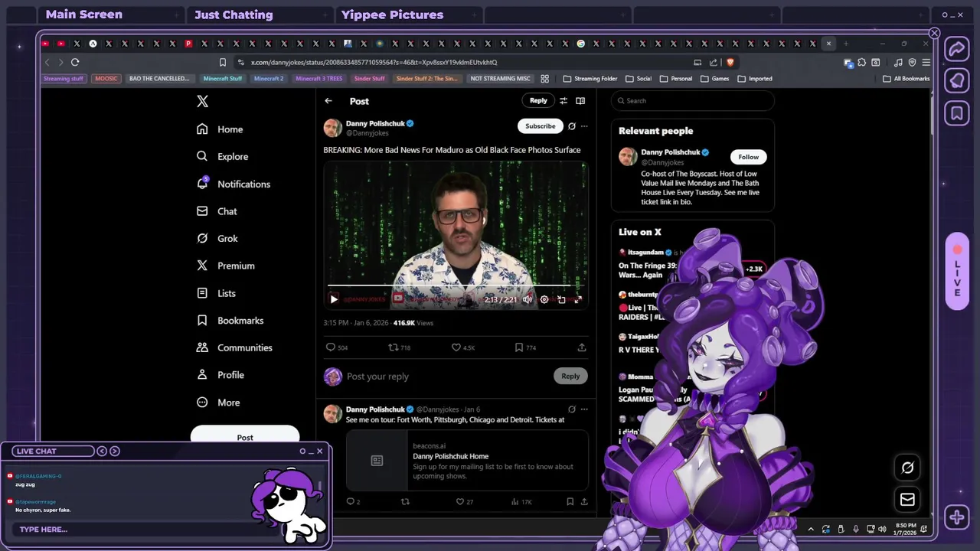This screenshot has width=980, height=551.
Task: Click the next arrow in Live Chat header
Action: (x=115, y=451)
